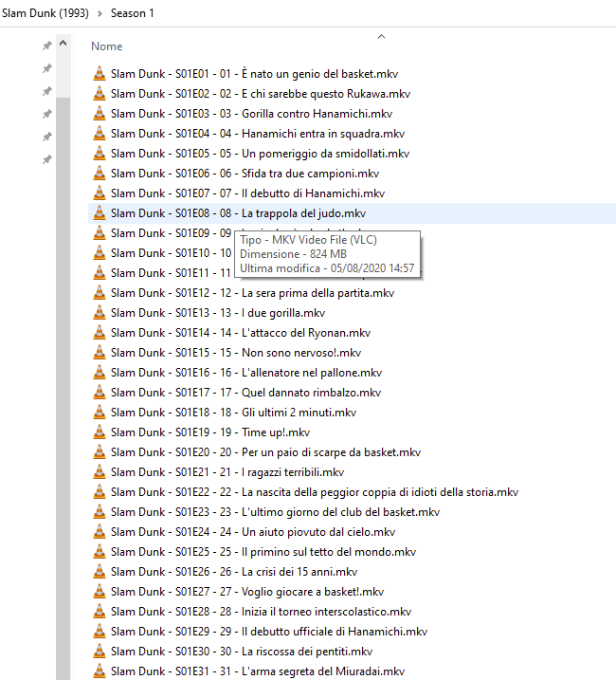
Task: Click VLC icon of S01E01 file
Action: (x=100, y=74)
